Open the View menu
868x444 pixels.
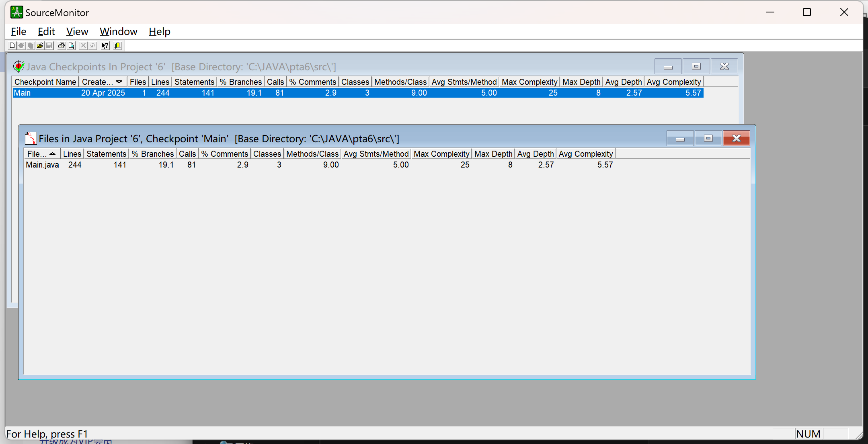(77, 31)
